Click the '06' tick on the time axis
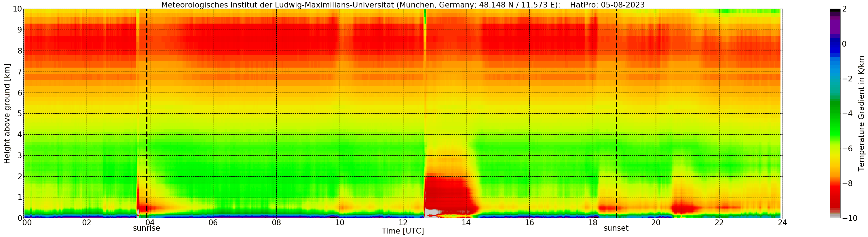This screenshot has width=868, height=237. click(213, 223)
